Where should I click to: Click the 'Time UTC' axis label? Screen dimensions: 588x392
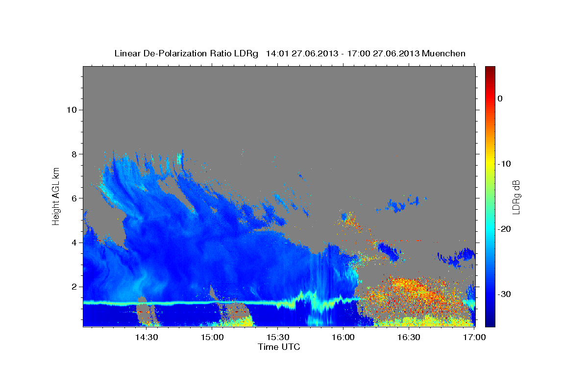[x=279, y=347]
